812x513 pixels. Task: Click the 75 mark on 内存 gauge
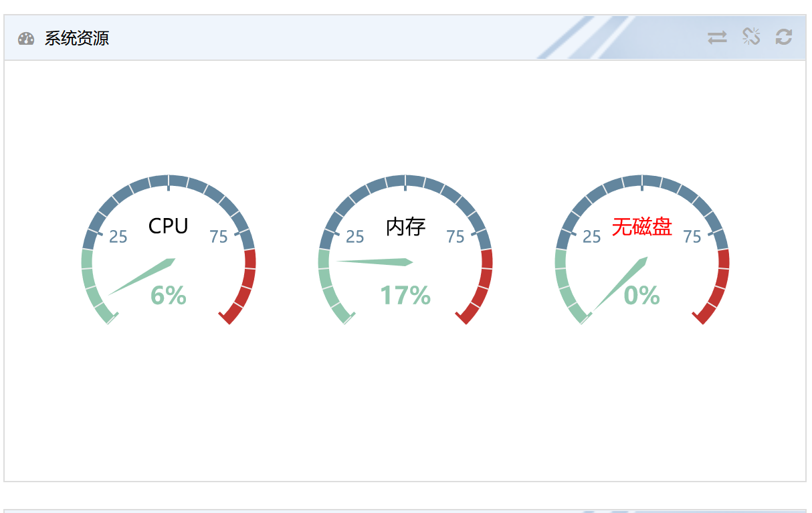pyautogui.click(x=455, y=237)
